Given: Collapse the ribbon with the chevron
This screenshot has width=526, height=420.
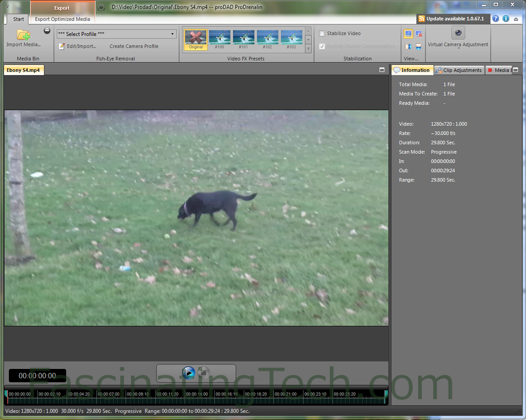Looking at the screenshot, I should [516, 19].
